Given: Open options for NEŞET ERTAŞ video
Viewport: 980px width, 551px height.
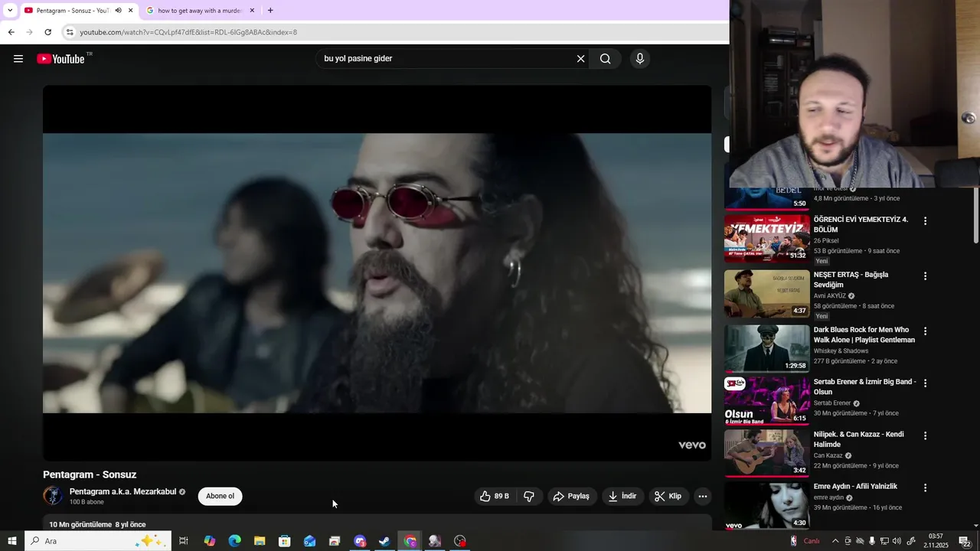Looking at the screenshot, I should (925, 276).
